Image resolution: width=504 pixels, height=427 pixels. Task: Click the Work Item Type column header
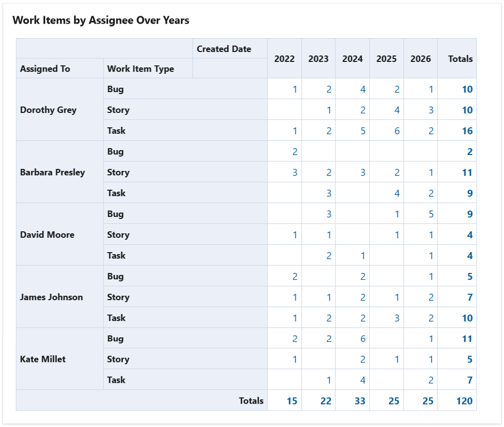[x=140, y=68]
